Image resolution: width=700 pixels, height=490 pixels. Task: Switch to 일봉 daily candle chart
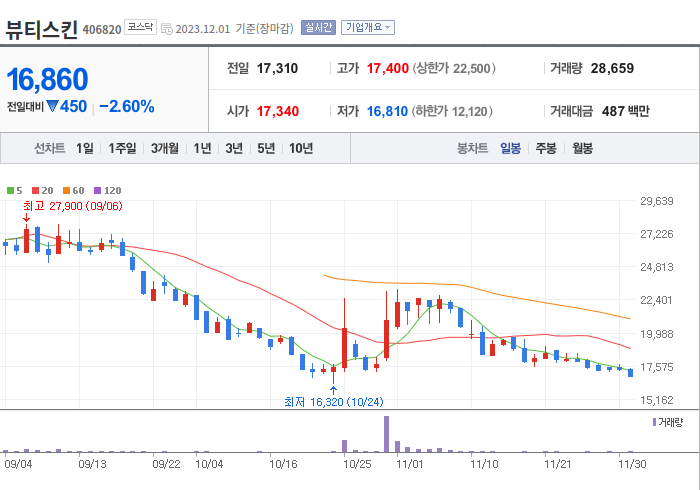tap(510, 148)
